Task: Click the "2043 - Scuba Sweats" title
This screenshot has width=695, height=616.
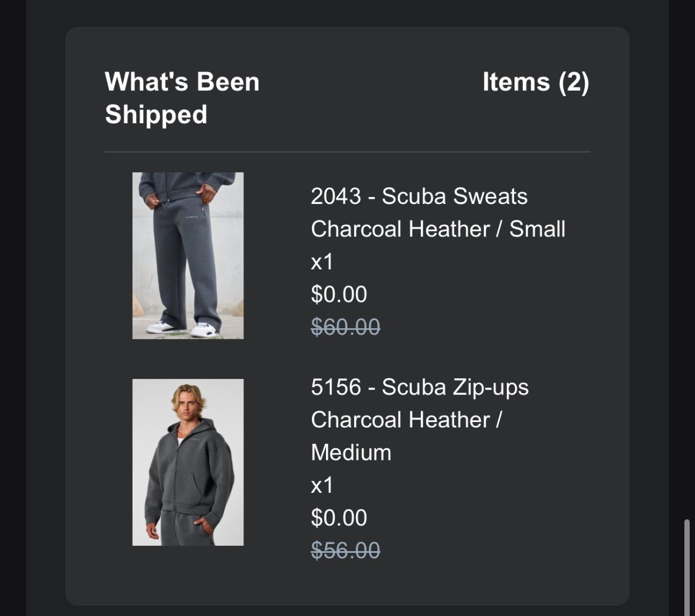Action: [x=419, y=196]
